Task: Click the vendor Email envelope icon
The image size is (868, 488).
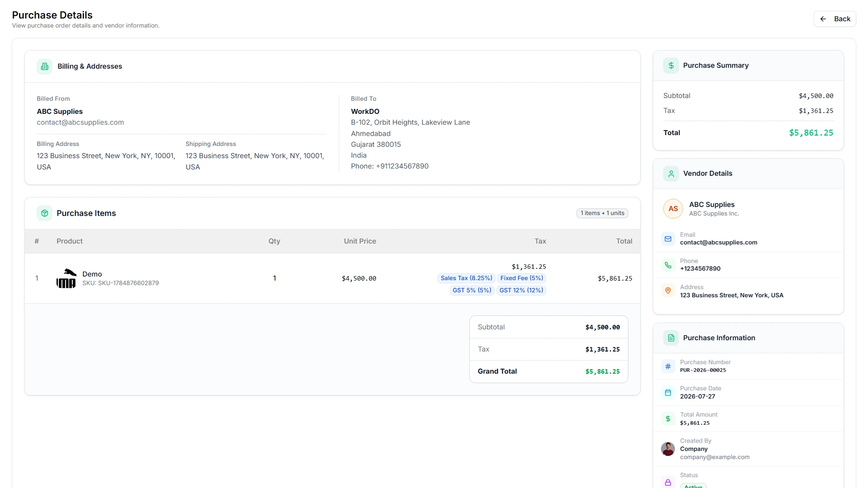Action: click(668, 239)
